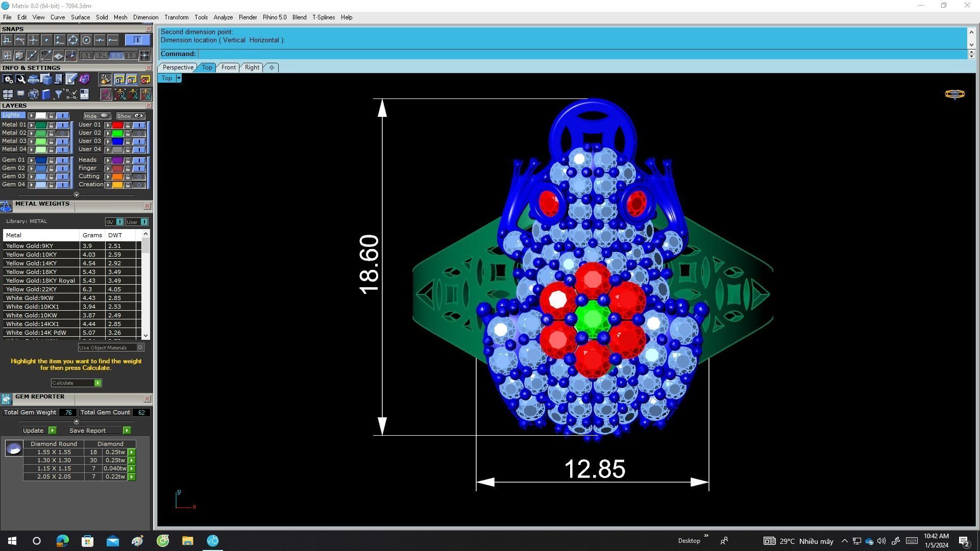Open the Top viewport dropdown arrow
The image size is (980, 551).
(x=179, y=78)
